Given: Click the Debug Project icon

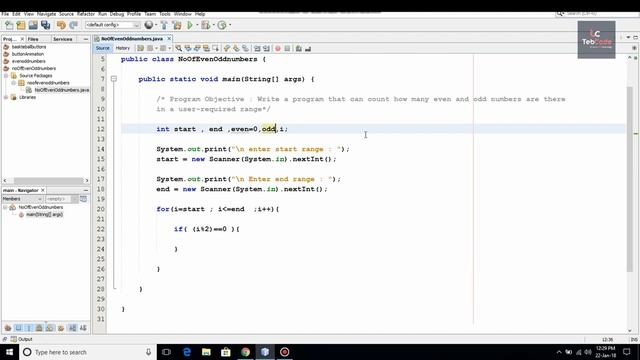Looking at the screenshot, I should (206, 25).
